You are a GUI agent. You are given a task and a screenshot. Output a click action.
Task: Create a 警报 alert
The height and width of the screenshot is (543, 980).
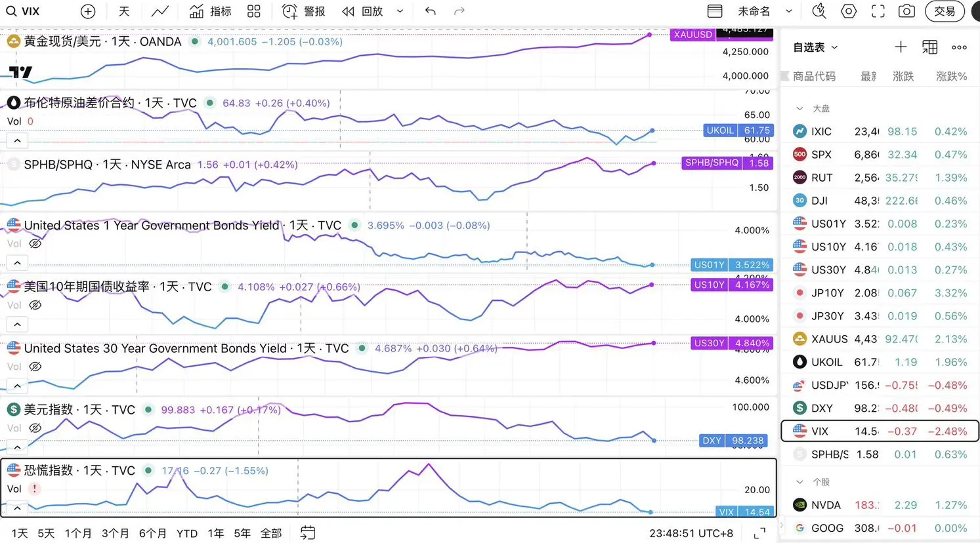303,11
